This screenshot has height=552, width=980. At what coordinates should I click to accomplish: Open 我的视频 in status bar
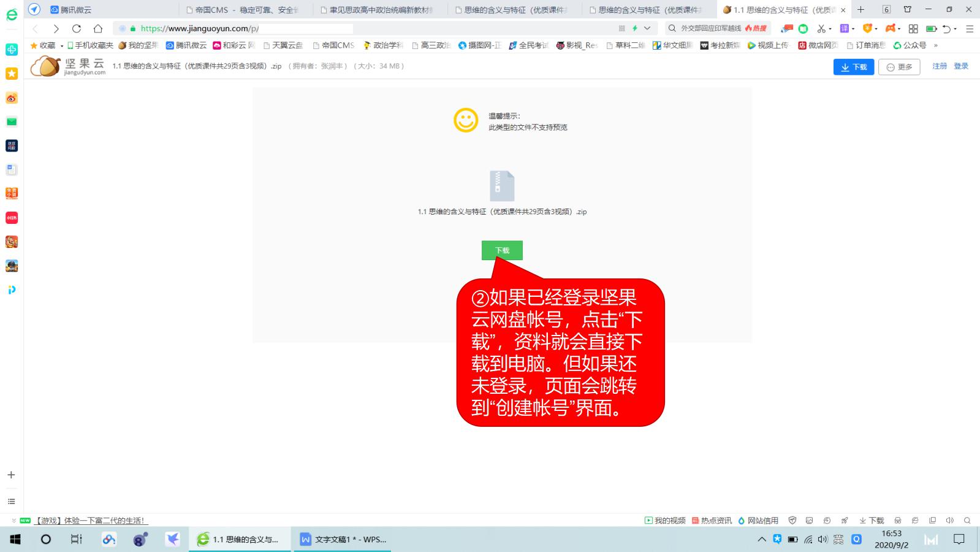pos(665,520)
